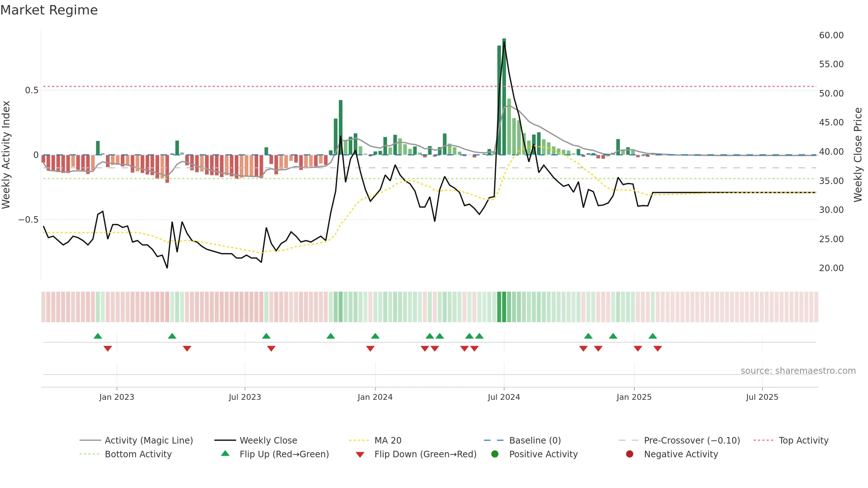Click the Jan 2025 axis label
Image resolution: width=868 pixels, height=488 pixels.
tap(634, 397)
